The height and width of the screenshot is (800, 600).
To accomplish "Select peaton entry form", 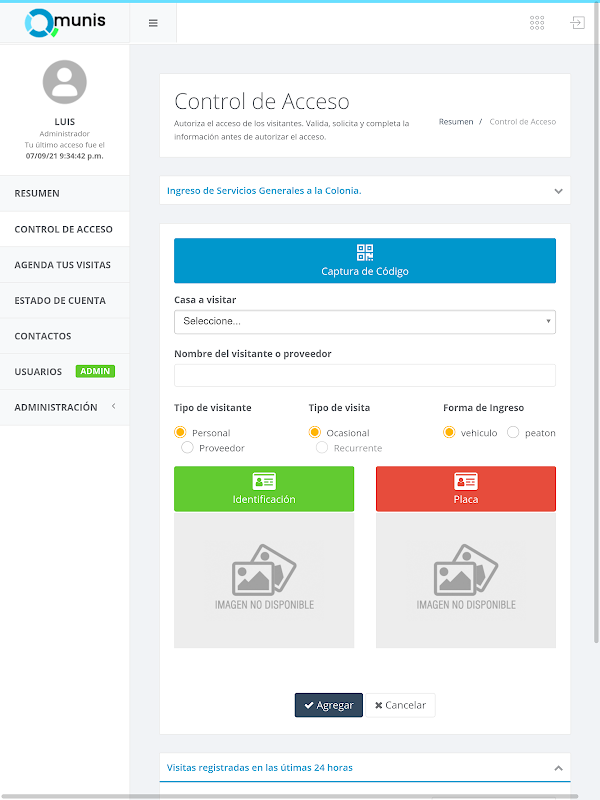I will click(513, 432).
